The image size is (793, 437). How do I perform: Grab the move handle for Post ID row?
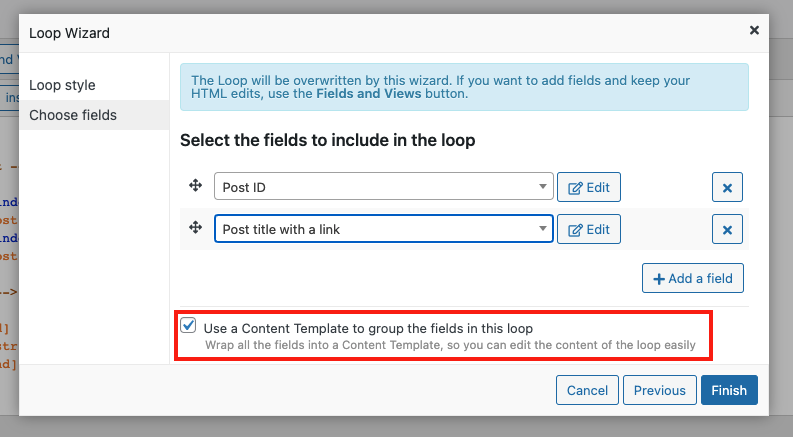[x=196, y=186]
